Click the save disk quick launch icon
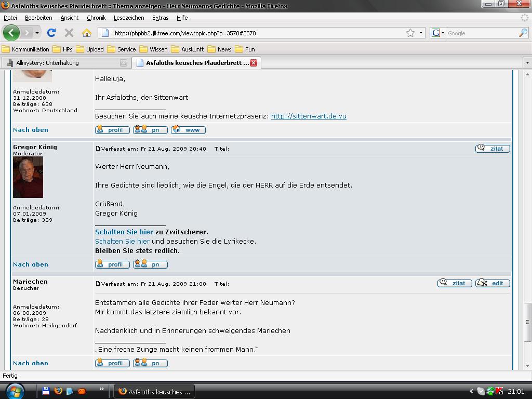The height and width of the screenshot is (399, 532). pos(46,391)
